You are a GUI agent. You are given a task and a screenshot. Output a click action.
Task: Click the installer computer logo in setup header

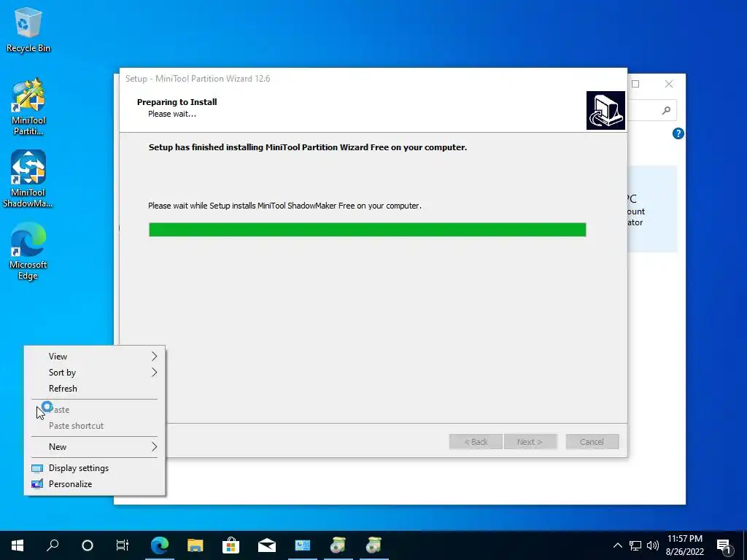point(605,110)
